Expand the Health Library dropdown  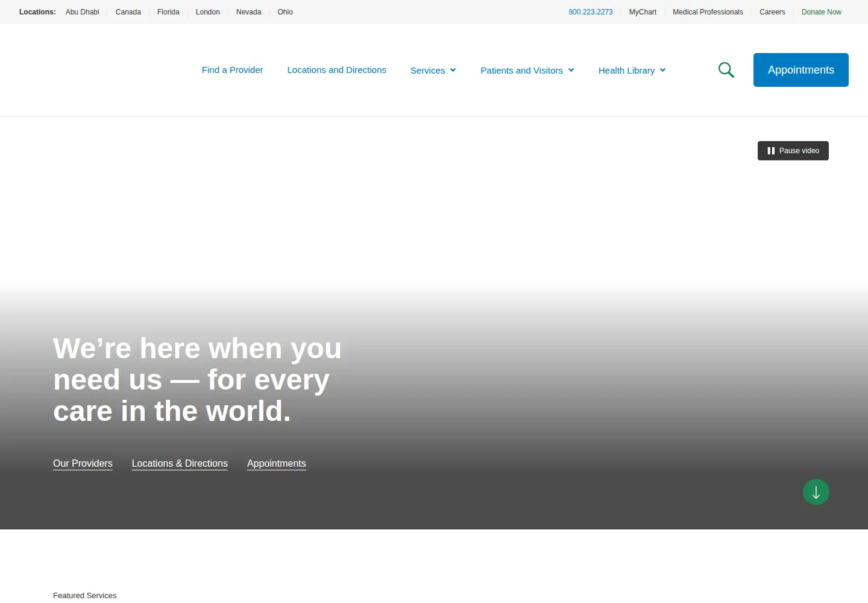(x=632, y=71)
